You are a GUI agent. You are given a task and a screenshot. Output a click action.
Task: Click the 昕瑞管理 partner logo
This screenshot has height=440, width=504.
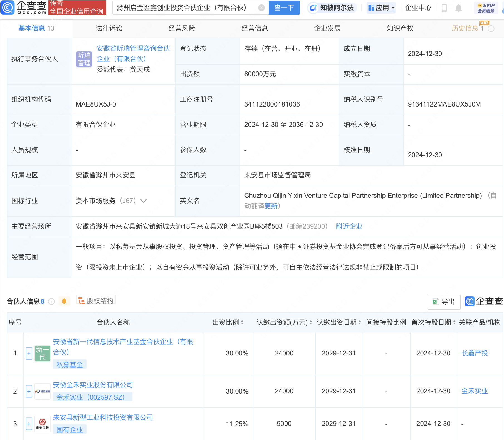pyautogui.click(x=84, y=59)
